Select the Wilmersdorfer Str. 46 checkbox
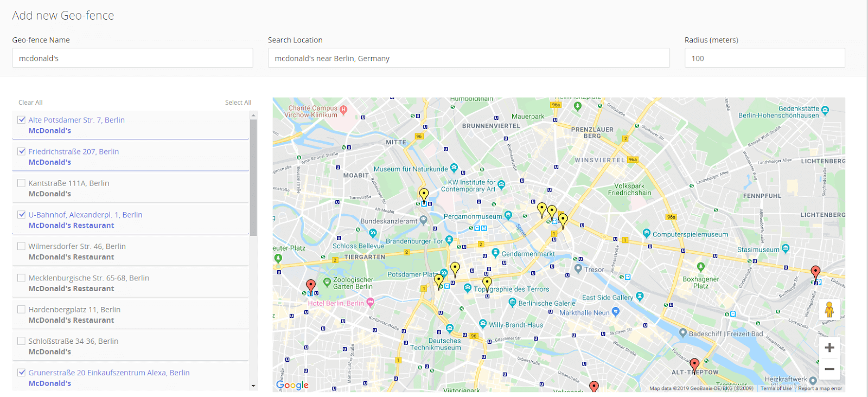 click(22, 246)
